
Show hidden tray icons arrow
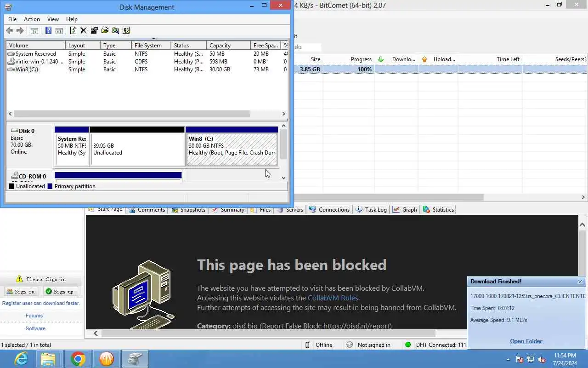click(x=508, y=359)
